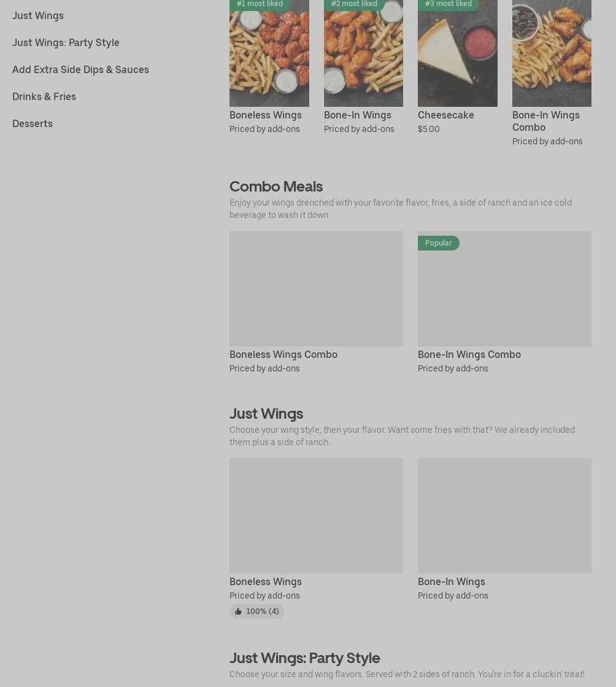Open the Cheesecake photo
Screen dimensions: 616x687
pos(458,53)
